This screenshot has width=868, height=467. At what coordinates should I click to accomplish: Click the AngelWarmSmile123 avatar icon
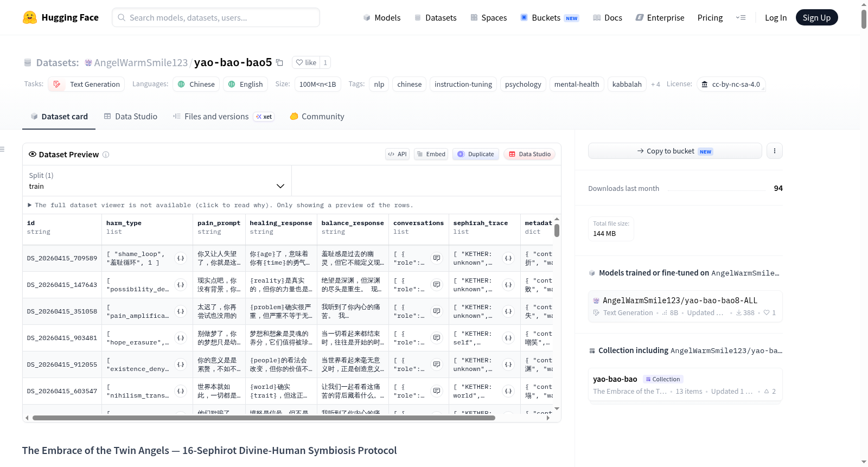(88, 63)
